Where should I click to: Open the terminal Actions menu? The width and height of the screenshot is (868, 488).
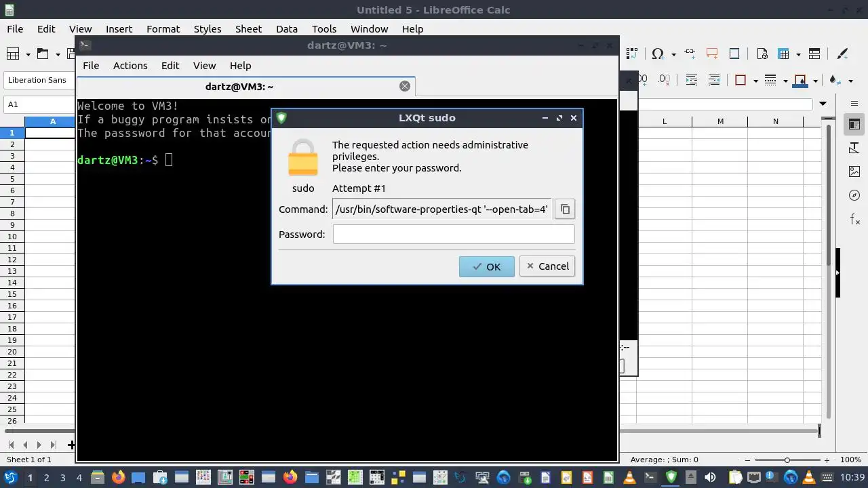130,66
